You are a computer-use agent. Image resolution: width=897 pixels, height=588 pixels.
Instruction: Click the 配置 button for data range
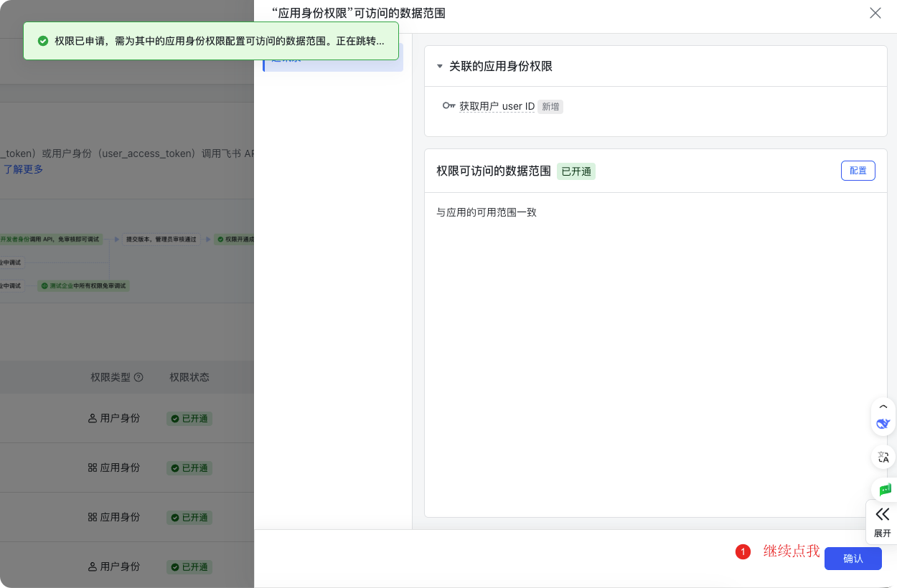point(858,171)
